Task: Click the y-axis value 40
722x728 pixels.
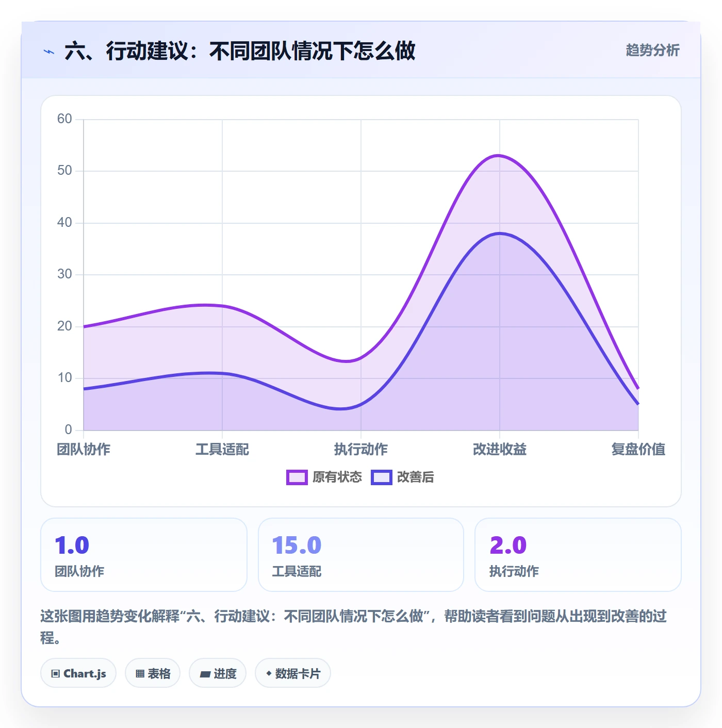Action: [64, 223]
